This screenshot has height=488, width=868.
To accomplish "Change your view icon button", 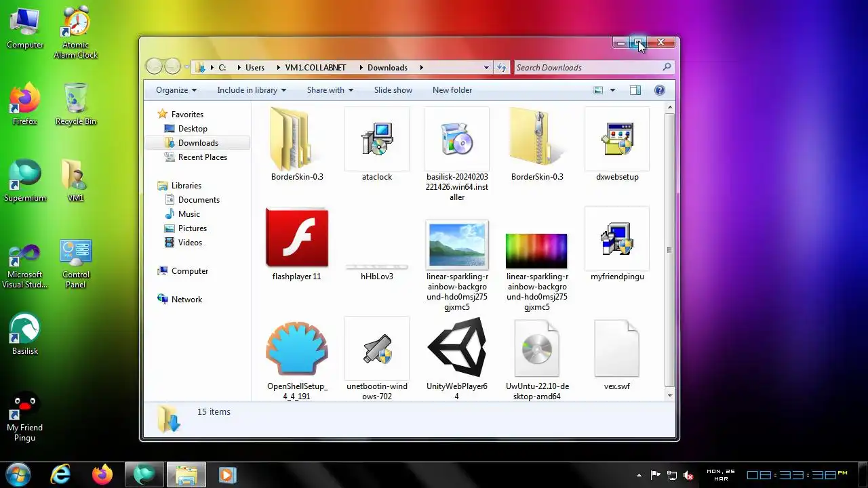I will coord(598,90).
